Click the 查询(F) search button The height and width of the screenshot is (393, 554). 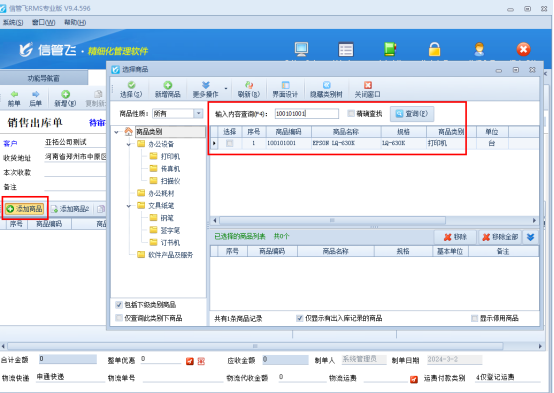412,114
